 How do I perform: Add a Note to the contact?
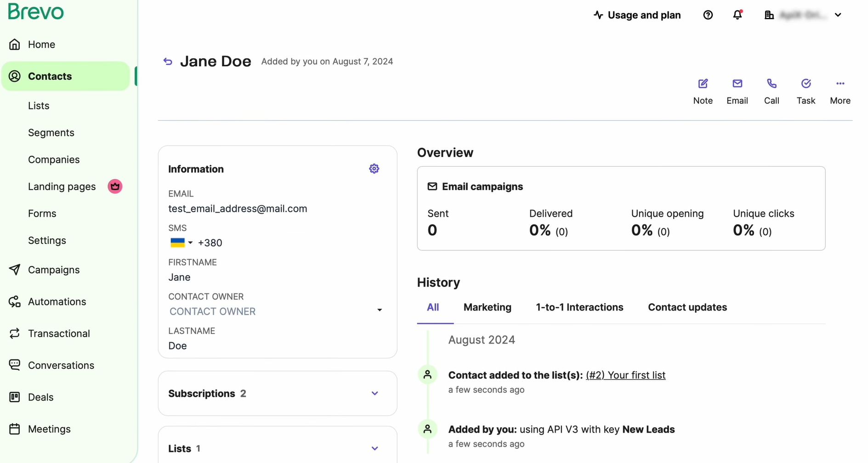click(x=703, y=91)
